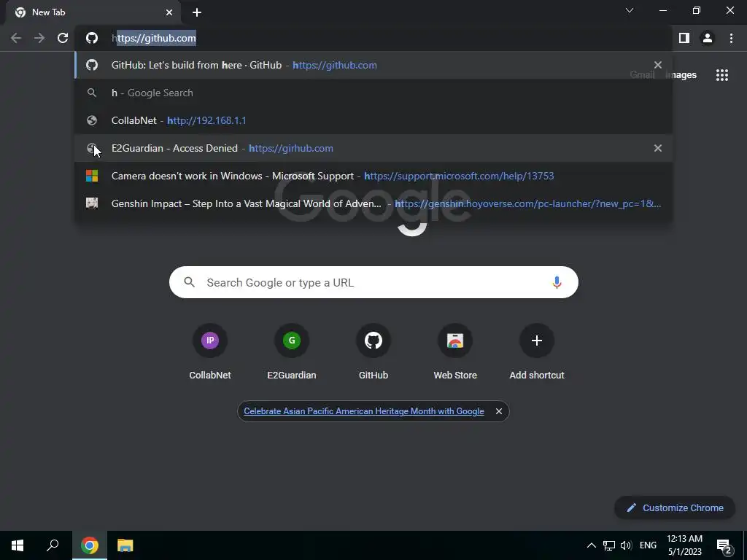
Task: Select the 'h - Google Search' suggestion
Action: 373,93
